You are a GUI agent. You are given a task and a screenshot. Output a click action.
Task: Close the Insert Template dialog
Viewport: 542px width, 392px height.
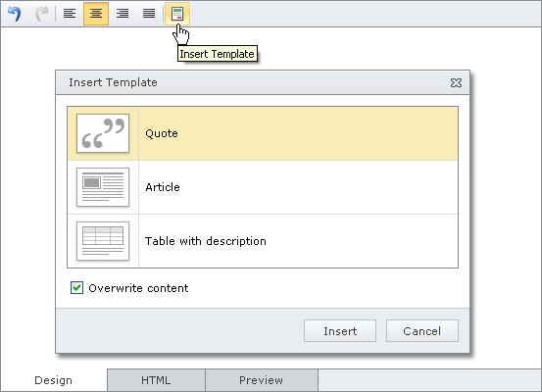coord(456,82)
